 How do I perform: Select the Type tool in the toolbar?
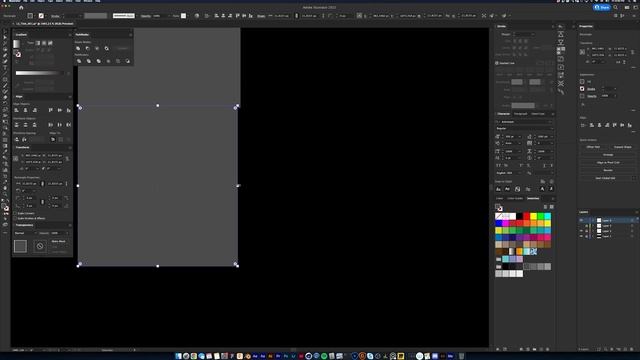5,68
